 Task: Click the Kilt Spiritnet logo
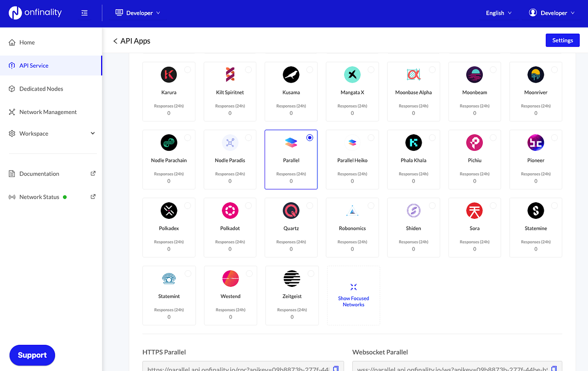[230, 74]
